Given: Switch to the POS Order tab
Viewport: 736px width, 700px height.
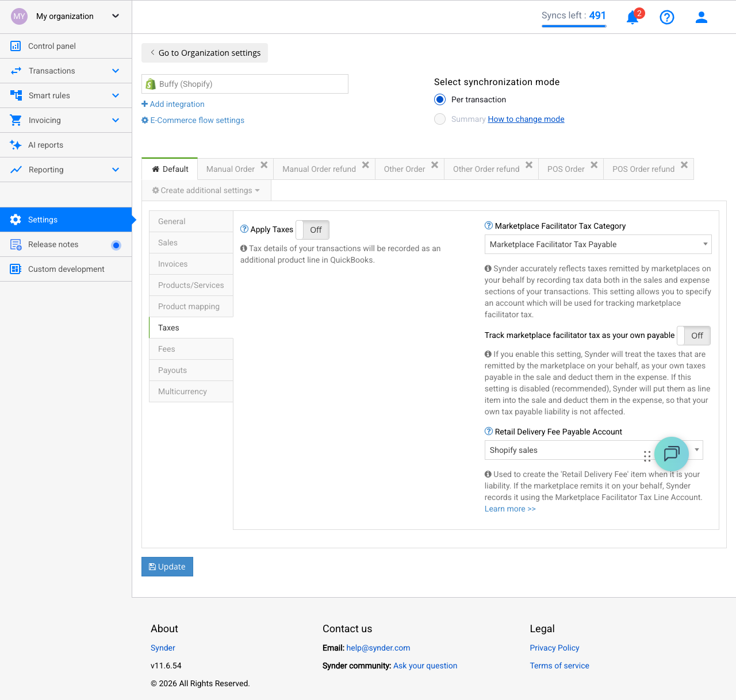Looking at the screenshot, I should (566, 168).
